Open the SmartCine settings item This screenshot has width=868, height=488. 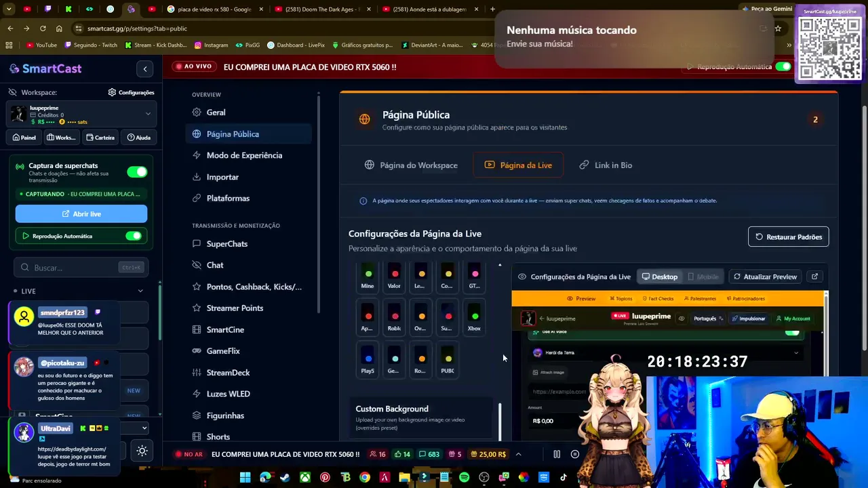tap(248, 329)
